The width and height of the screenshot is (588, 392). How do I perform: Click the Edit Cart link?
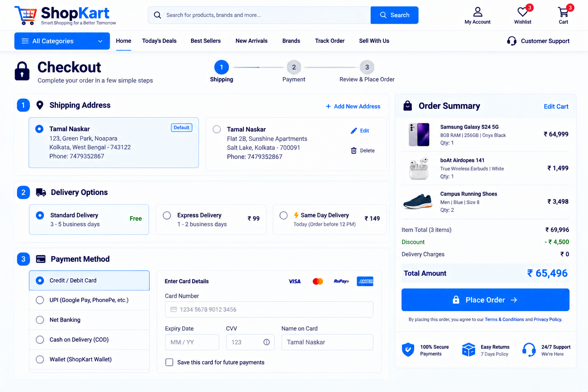pyautogui.click(x=556, y=106)
